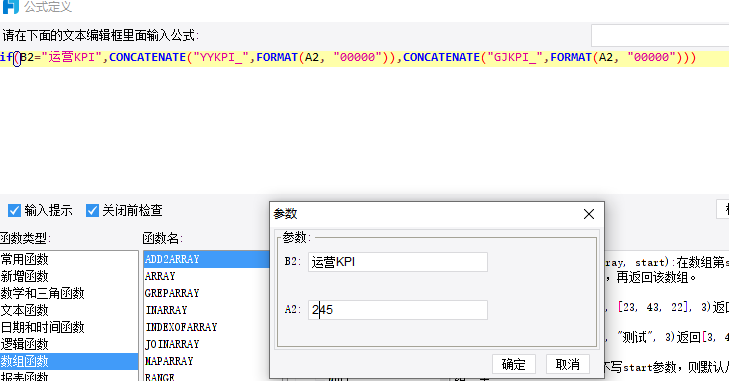Click the search box above the formula editor

(x=660, y=35)
